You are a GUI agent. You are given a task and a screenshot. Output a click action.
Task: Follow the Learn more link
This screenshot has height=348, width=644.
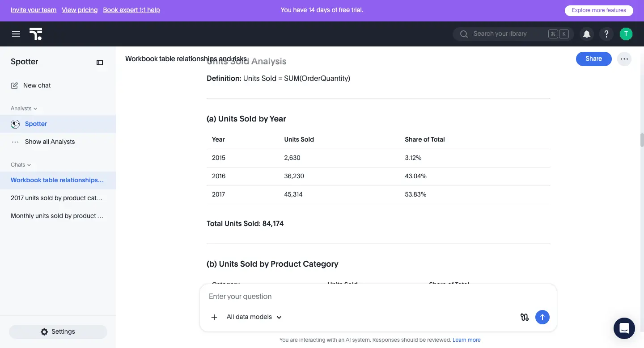click(x=466, y=340)
